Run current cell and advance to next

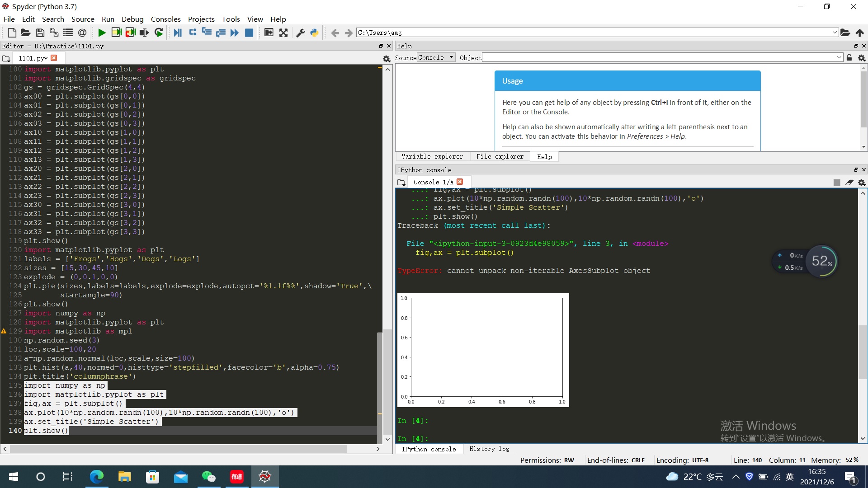pos(131,33)
